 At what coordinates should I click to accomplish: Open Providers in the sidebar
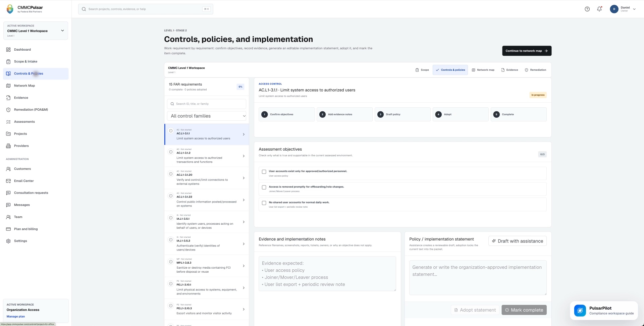click(36, 146)
